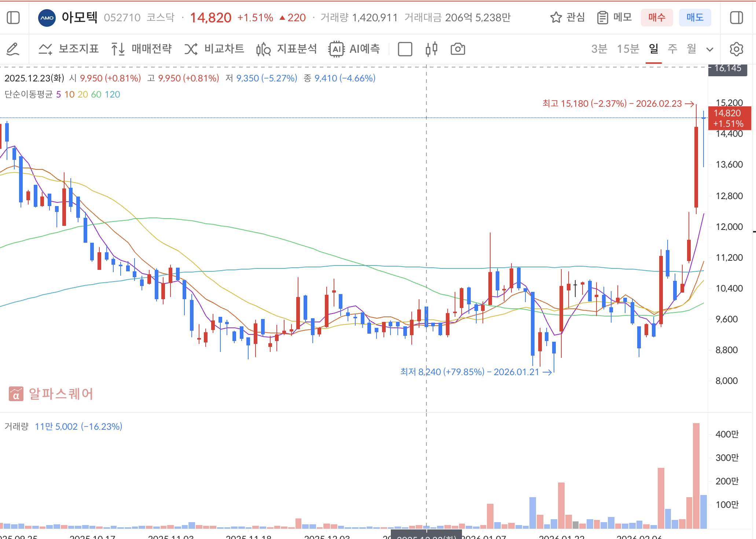Viewport: 756px width, 539px height.
Task: Toggle the right sidebar panel icon
Action: [x=736, y=18]
